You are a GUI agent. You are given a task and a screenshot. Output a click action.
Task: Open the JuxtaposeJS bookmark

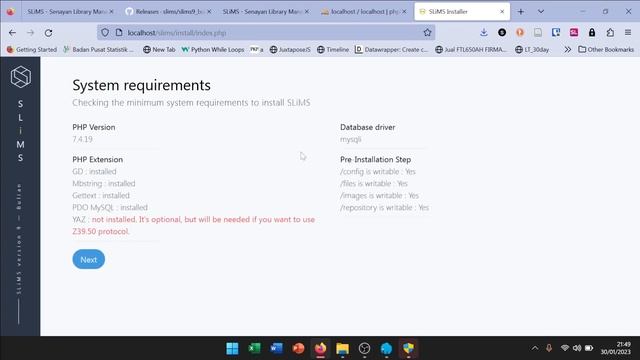tap(290, 49)
